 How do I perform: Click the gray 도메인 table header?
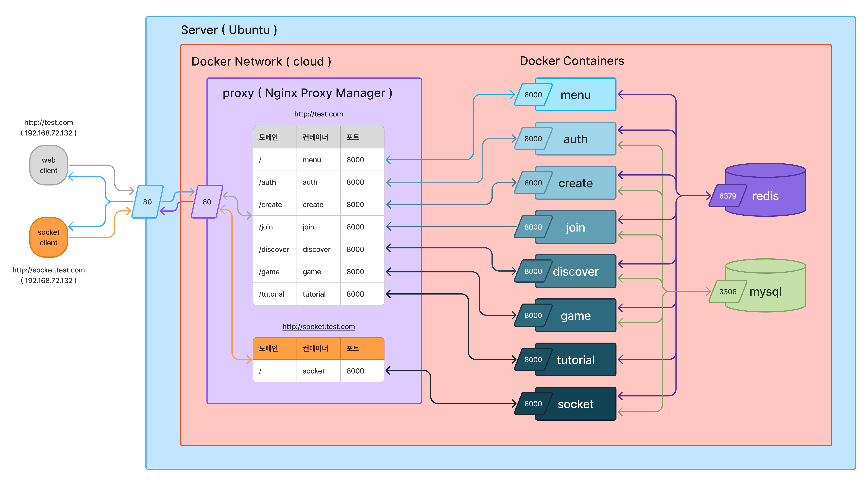[275, 137]
